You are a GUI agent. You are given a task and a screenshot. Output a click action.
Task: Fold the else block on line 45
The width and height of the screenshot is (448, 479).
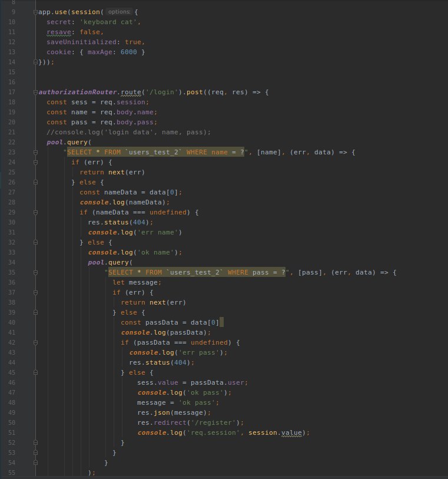pyautogui.click(x=35, y=373)
